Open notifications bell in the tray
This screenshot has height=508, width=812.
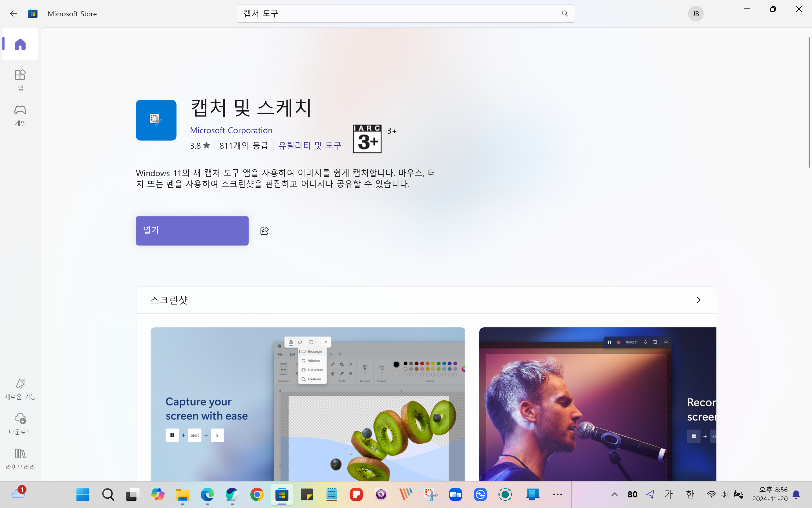pyautogui.click(x=796, y=494)
